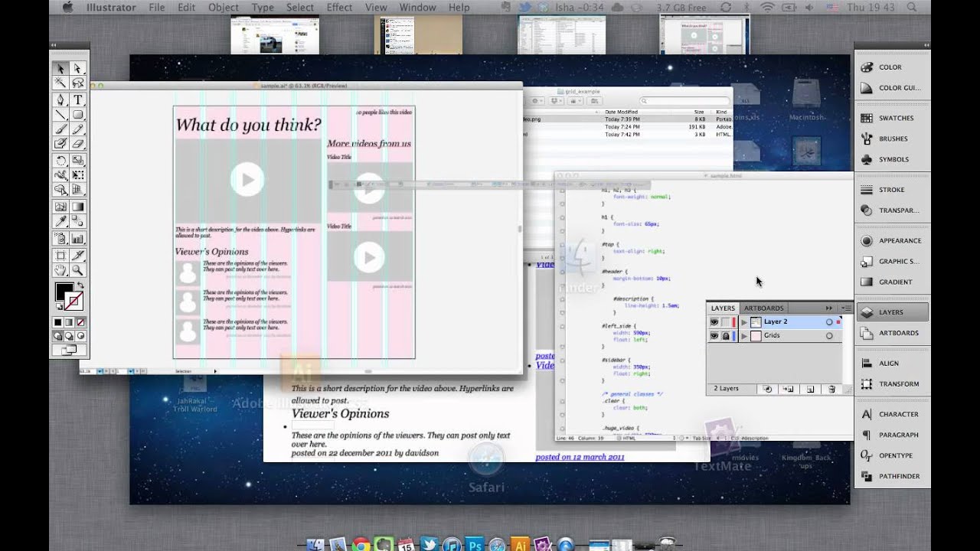Select the Gradient tool

point(79,206)
